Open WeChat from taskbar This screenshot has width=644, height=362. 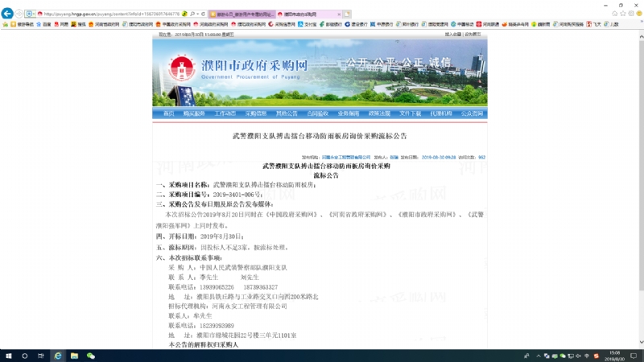(91, 356)
